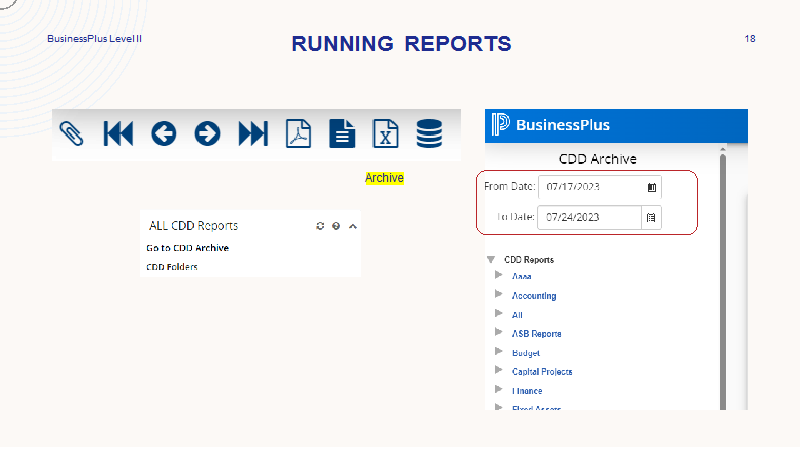Select the Finance tree item

(527, 391)
